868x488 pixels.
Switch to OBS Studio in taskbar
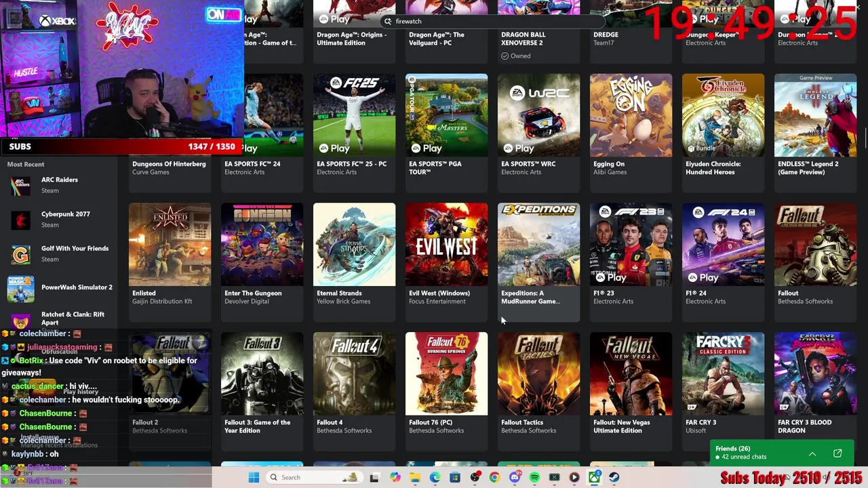tap(475, 477)
